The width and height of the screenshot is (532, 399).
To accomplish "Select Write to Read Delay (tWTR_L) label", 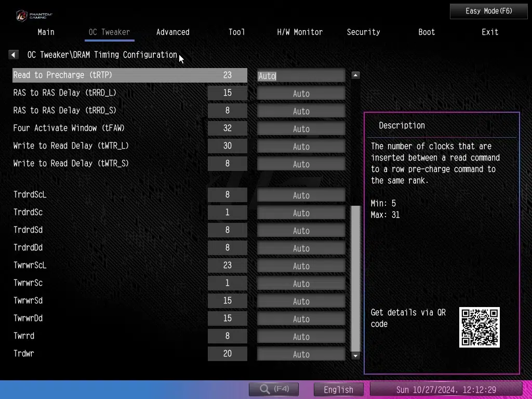I will (x=71, y=145).
